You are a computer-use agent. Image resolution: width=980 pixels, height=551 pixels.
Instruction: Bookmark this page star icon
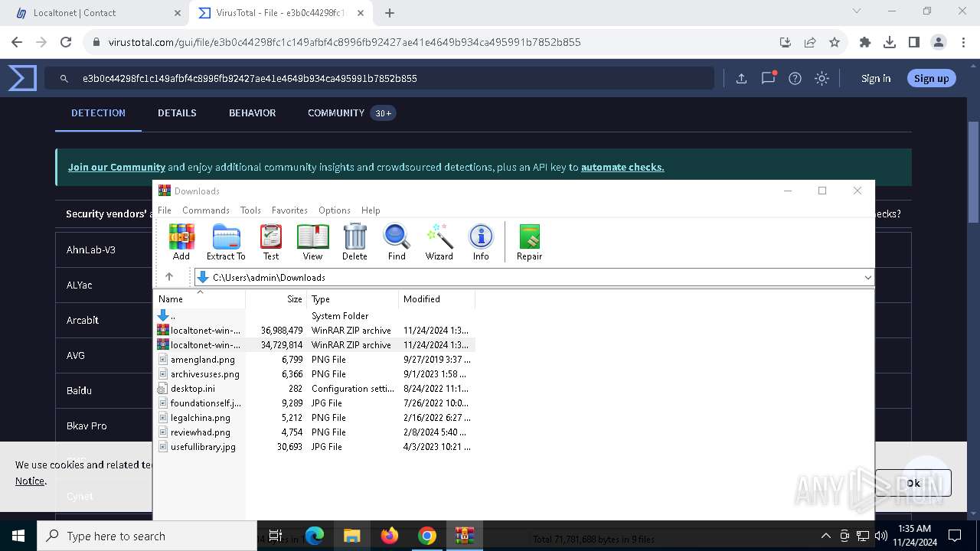(835, 42)
